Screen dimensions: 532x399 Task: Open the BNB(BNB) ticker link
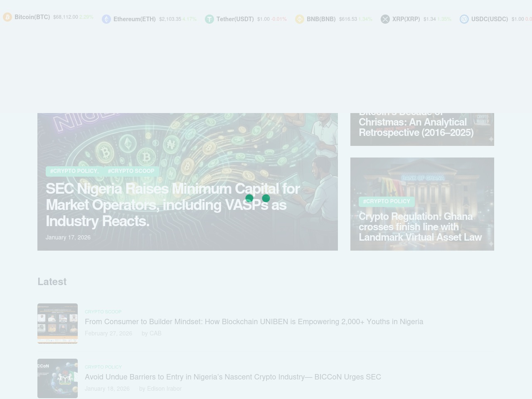[x=321, y=19]
